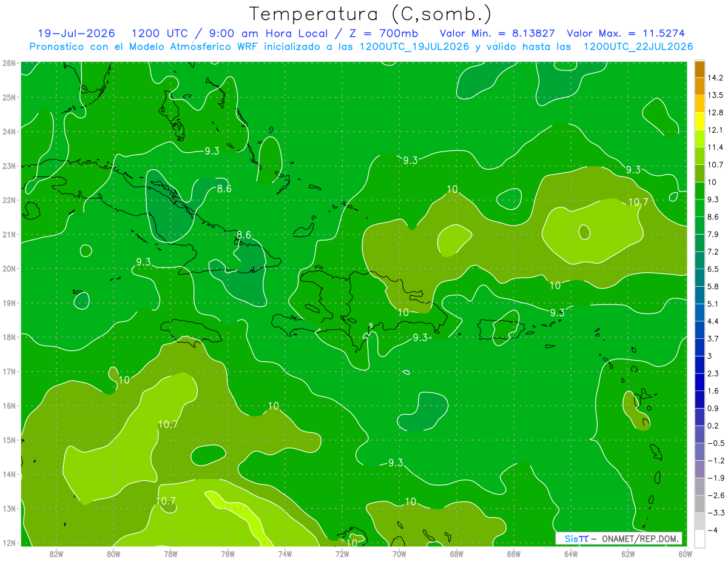Click legend value "-4"
This screenshot has width=728, height=562.
tap(712, 530)
